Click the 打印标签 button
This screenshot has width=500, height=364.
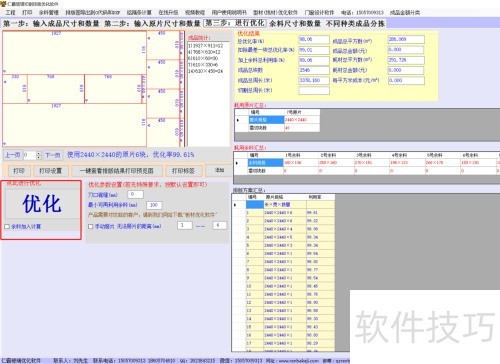coord(183,171)
